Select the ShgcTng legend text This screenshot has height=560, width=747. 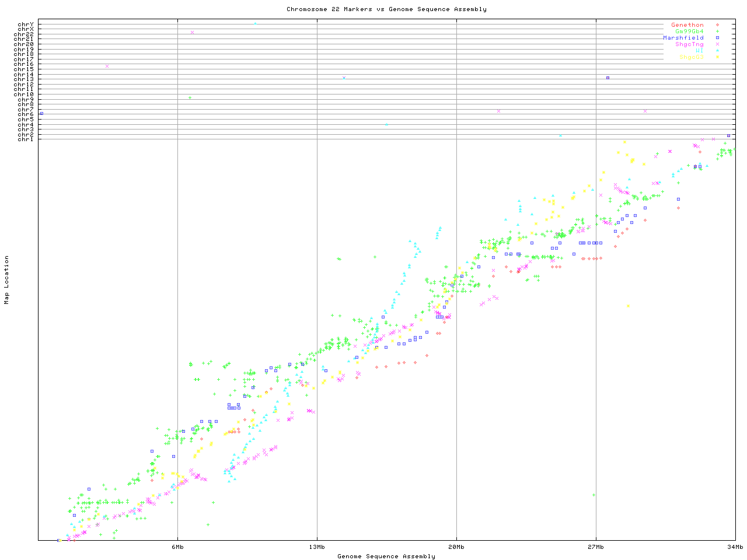(689, 44)
